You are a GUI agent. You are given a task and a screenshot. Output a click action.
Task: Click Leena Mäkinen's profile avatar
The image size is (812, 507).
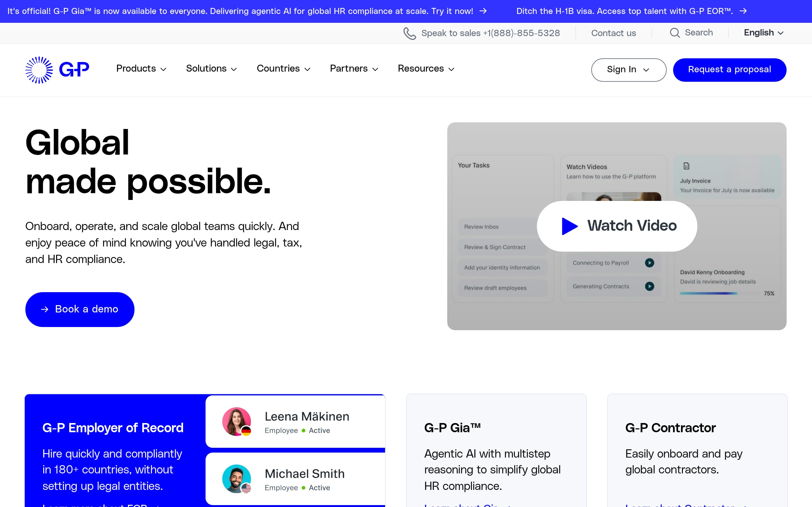[236, 421]
